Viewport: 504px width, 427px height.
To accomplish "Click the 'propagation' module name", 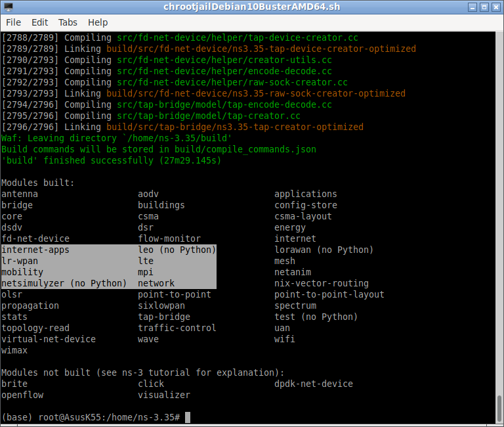I will (30, 305).
